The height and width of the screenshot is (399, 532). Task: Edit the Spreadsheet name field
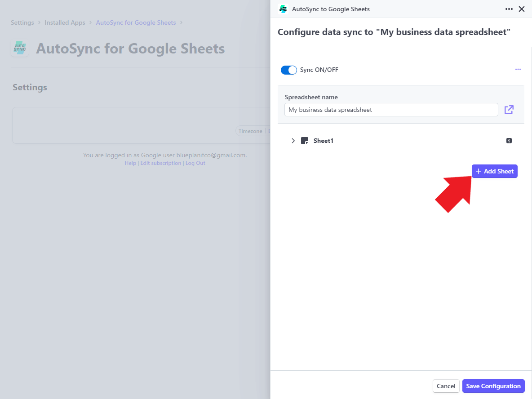tap(391, 110)
